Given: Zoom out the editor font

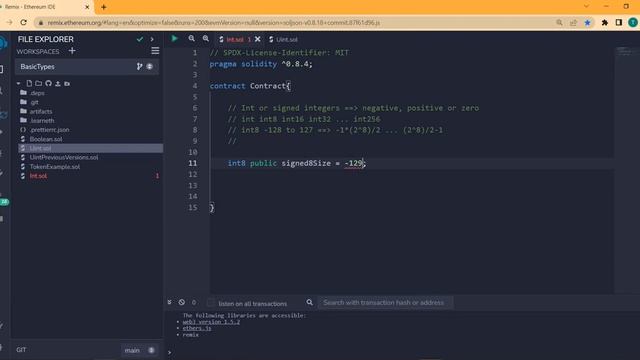Looking at the screenshot, I should click(x=191, y=39).
